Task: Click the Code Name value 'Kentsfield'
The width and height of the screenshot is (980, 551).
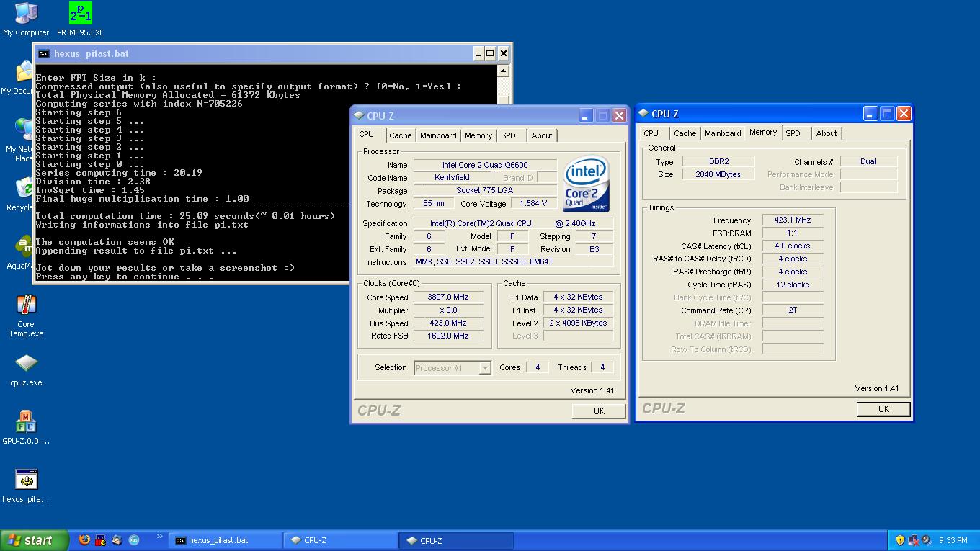Action: pyautogui.click(x=453, y=177)
